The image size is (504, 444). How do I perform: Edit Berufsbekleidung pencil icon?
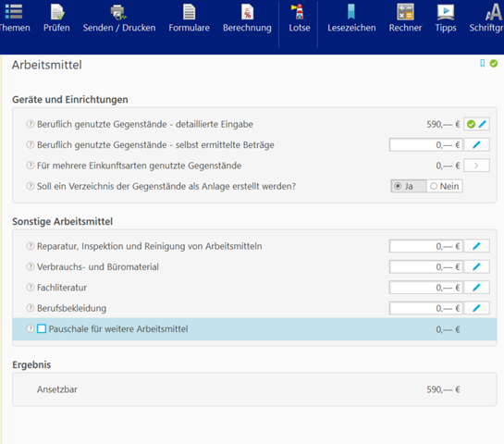click(x=476, y=308)
